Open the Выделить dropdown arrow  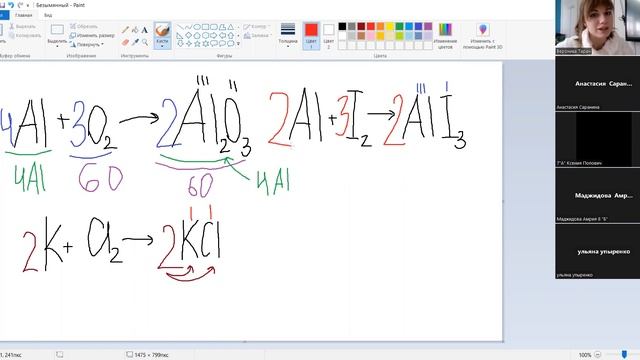(x=57, y=46)
